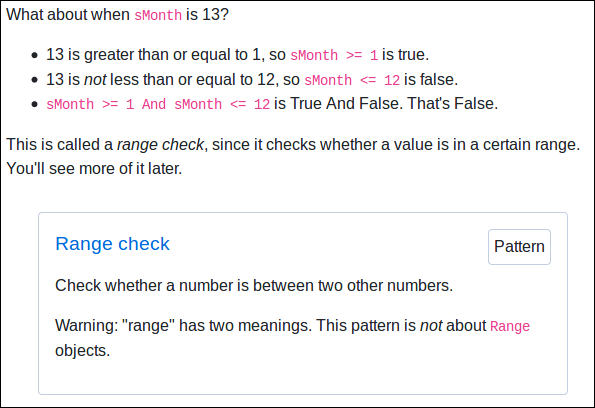The width and height of the screenshot is (595, 408).
Task: Click the Pattern button
Action: pos(519,247)
